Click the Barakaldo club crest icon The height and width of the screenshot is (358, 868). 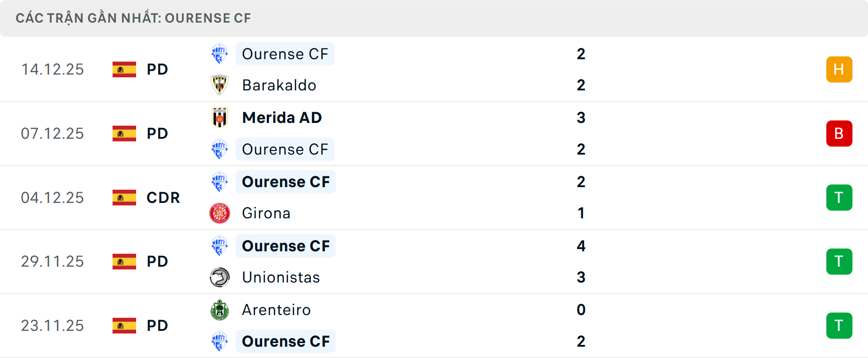(x=220, y=85)
